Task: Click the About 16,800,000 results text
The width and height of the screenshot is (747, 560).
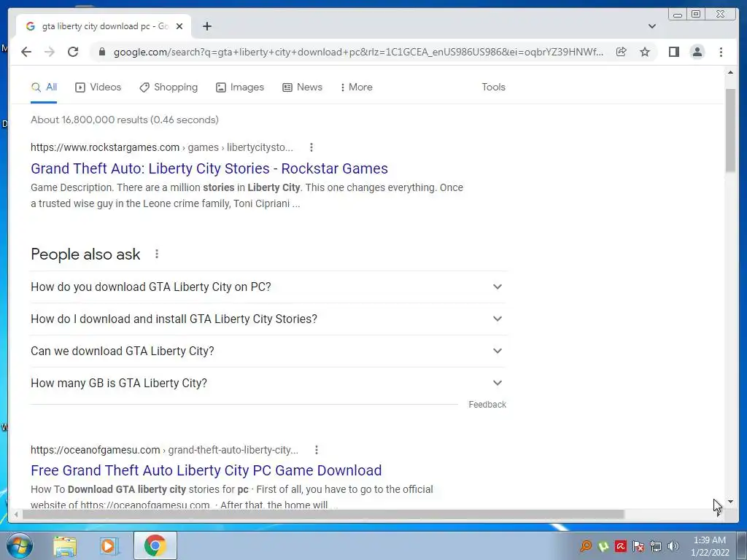Action: click(x=125, y=120)
